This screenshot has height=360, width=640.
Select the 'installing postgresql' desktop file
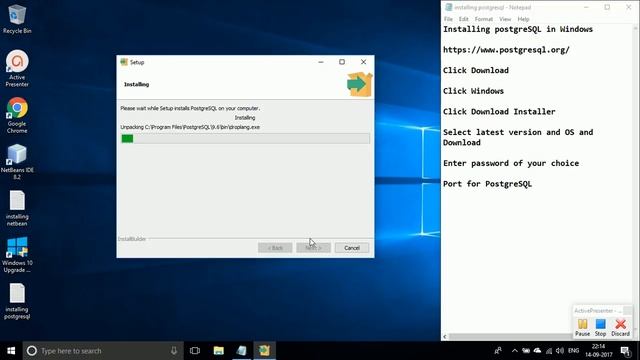17,301
